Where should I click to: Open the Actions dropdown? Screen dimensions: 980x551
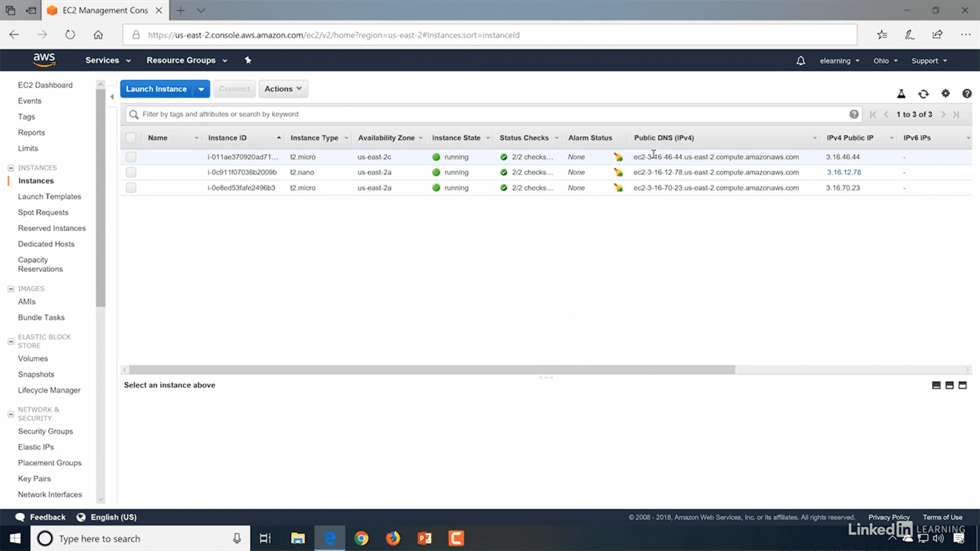pos(283,89)
